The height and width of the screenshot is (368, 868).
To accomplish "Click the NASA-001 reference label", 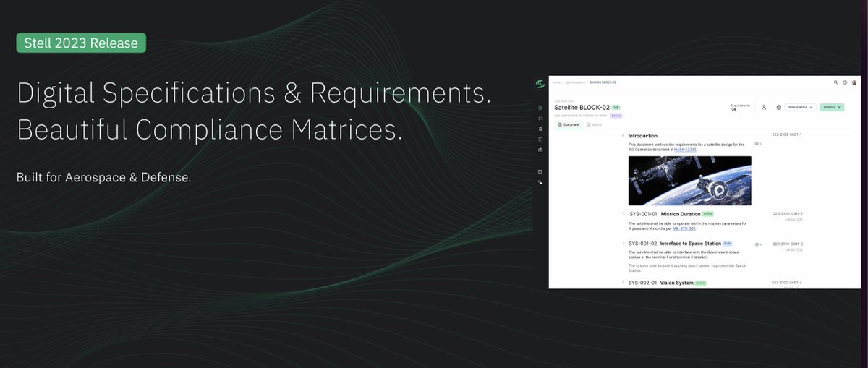I will pos(793,220).
